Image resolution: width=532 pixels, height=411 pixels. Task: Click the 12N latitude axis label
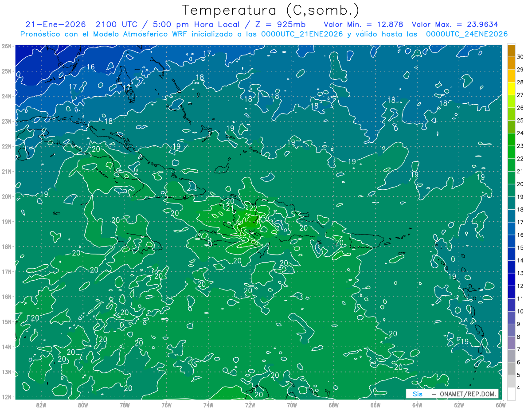pyautogui.click(x=7, y=397)
